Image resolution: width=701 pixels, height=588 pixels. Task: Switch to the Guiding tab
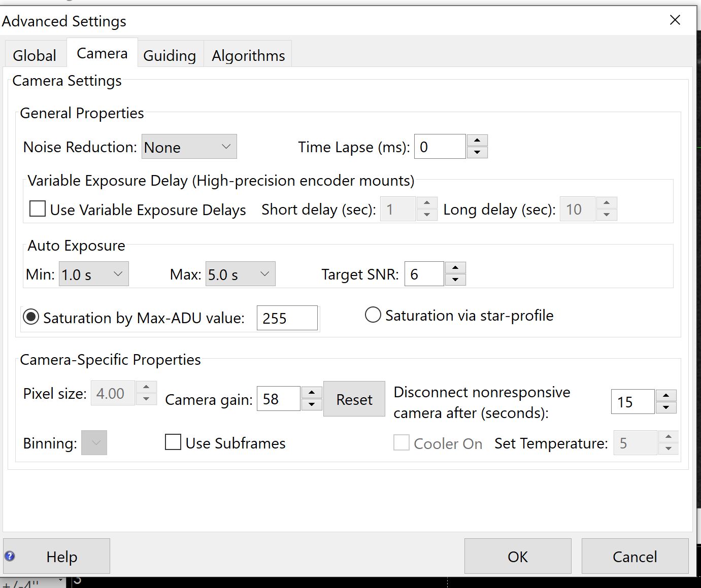click(x=170, y=55)
